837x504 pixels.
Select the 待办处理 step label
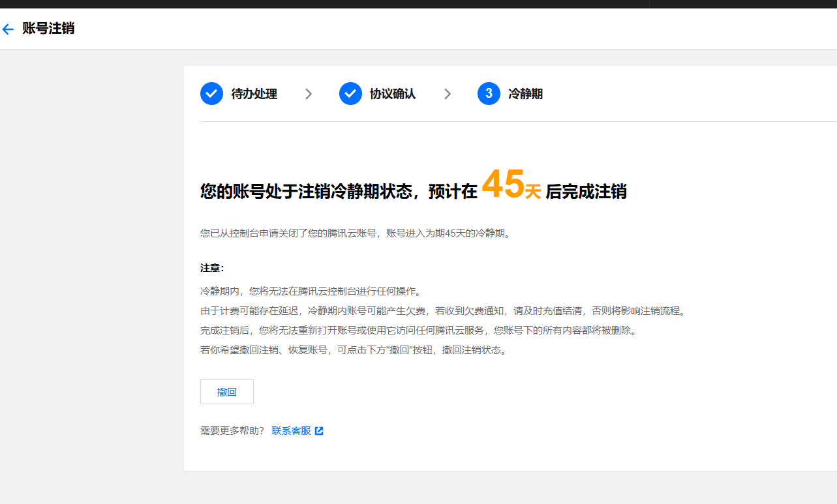254,94
